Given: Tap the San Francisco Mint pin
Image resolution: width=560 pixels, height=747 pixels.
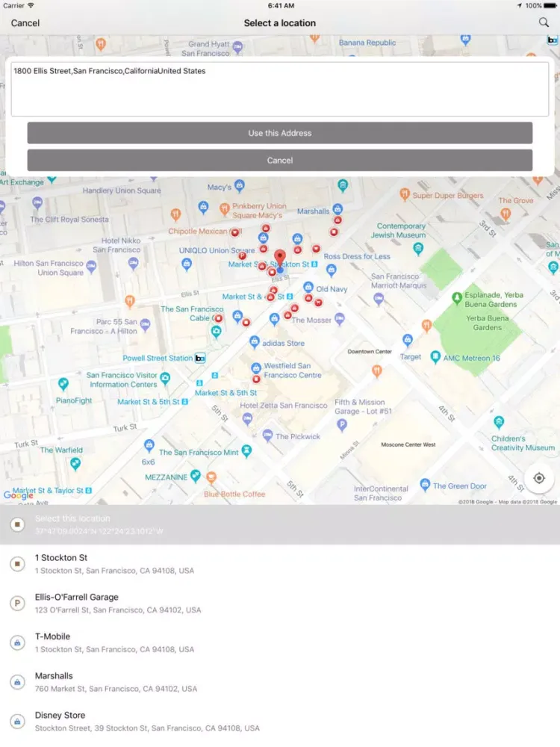Looking at the screenshot, I should coord(246,450).
